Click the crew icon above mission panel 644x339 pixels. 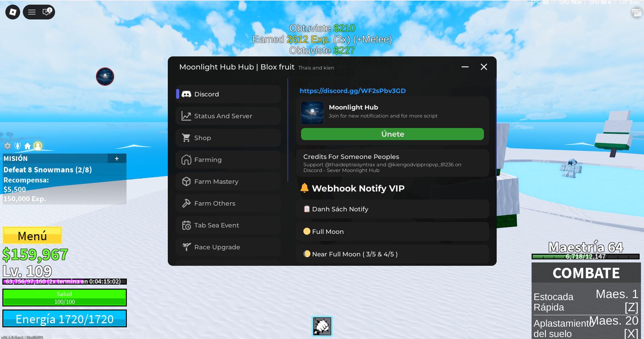coord(18,146)
